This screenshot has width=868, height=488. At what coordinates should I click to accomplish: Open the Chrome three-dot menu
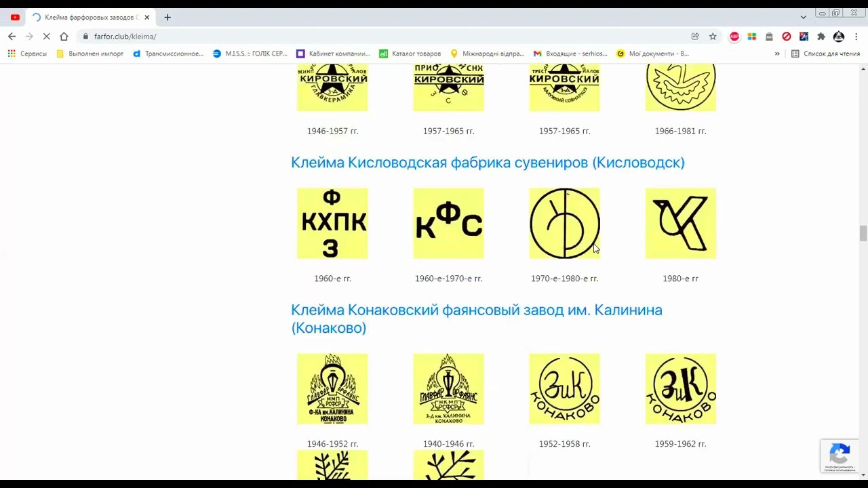click(x=856, y=37)
